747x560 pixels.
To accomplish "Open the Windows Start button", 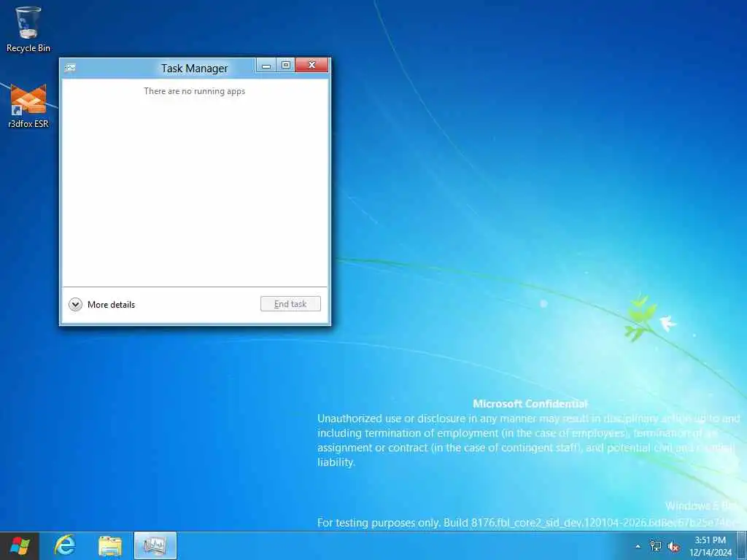I will tap(20, 545).
